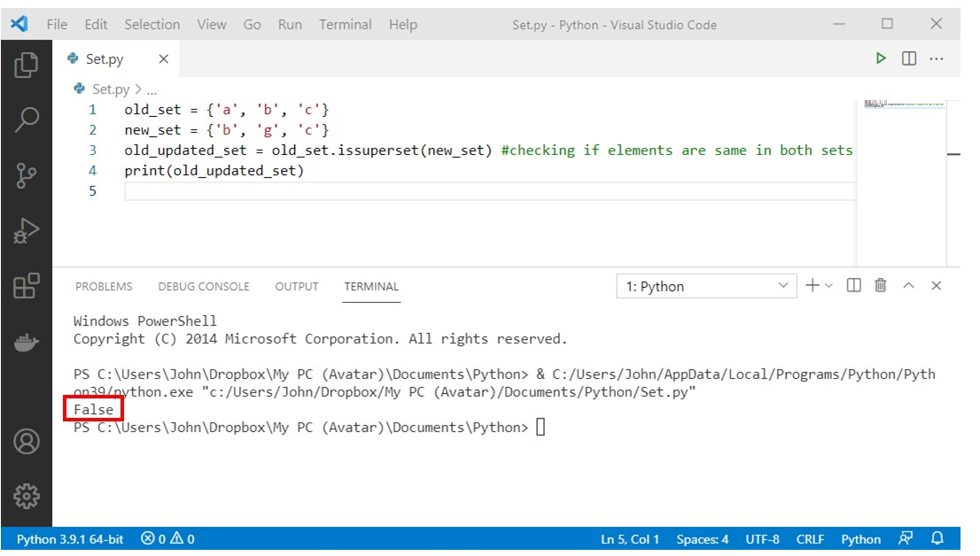Viewport: 980px width, 556px height.
Task: Click the old_set assignment line
Action: coord(226,110)
